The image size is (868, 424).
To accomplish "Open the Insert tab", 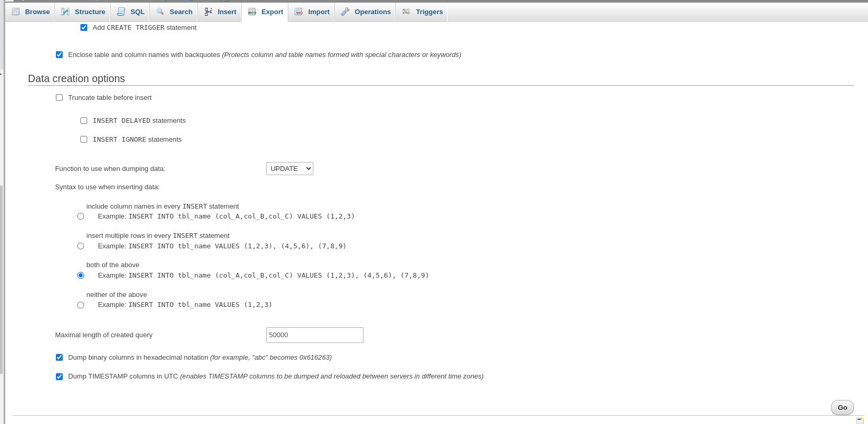I will 220,12.
